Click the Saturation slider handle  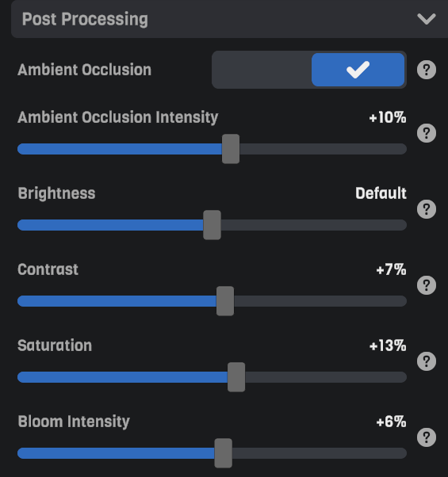tap(236, 377)
